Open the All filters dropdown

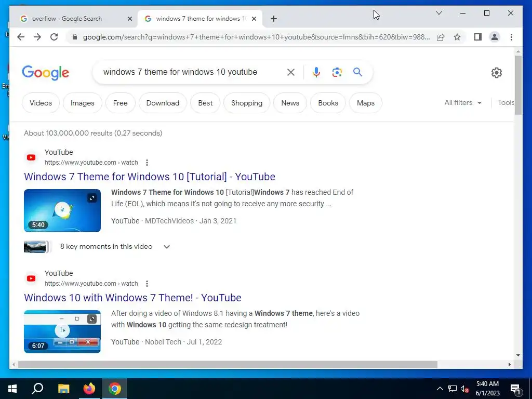(463, 102)
